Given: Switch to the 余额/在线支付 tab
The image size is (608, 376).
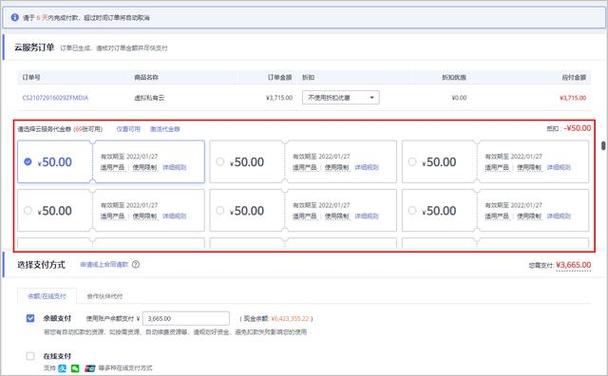Looking at the screenshot, I should click(47, 296).
